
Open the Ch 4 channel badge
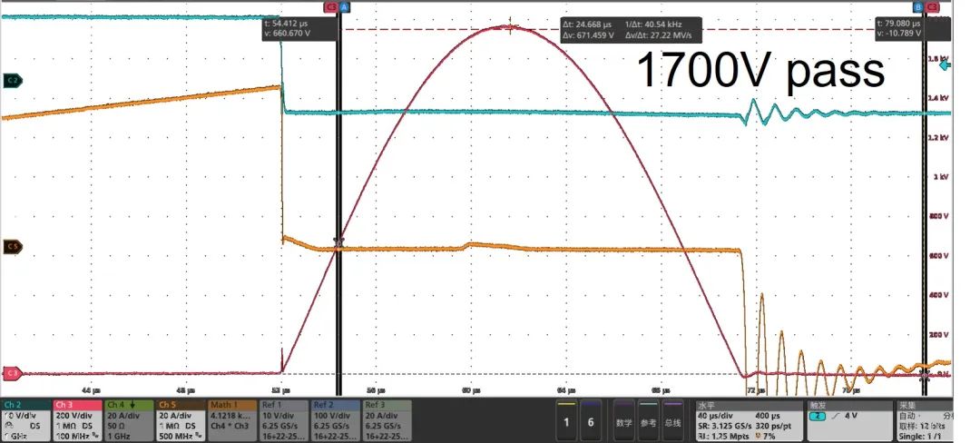coord(129,420)
